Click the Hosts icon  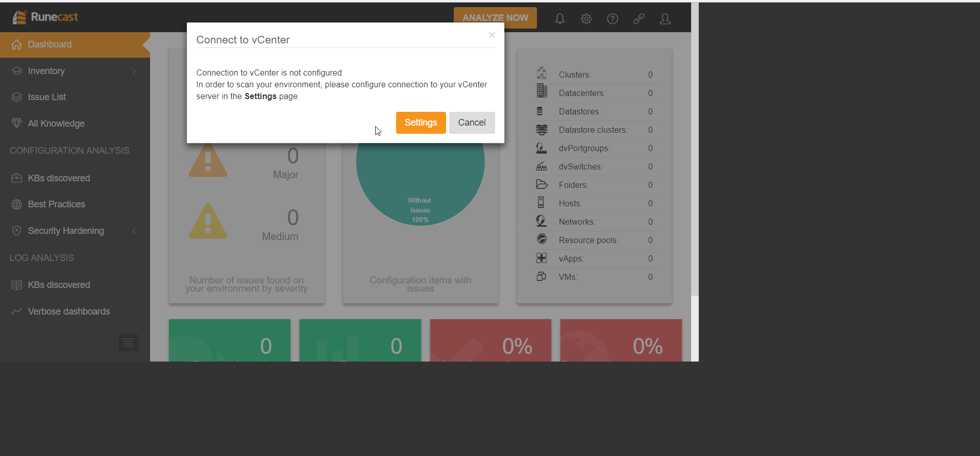(541, 202)
